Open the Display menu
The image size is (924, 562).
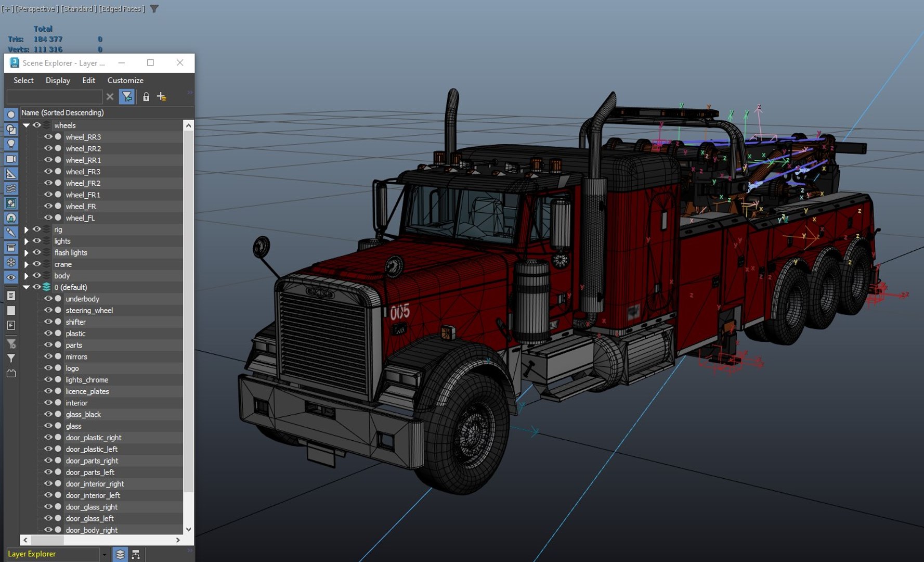58,80
